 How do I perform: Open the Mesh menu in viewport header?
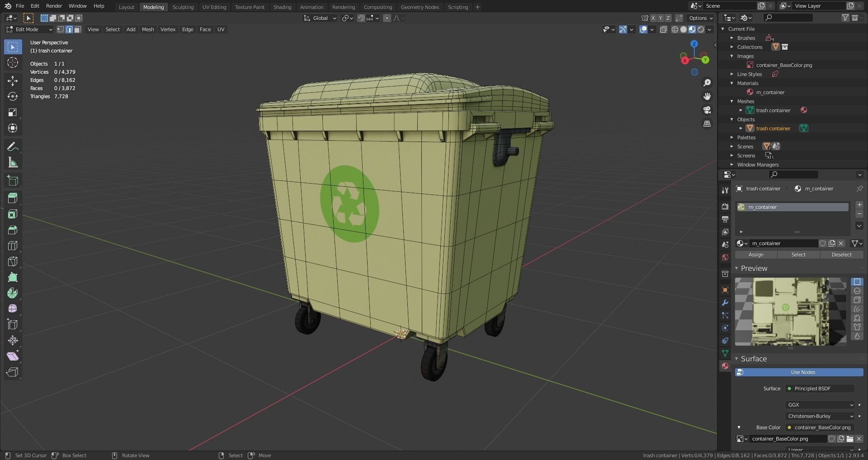(148, 29)
